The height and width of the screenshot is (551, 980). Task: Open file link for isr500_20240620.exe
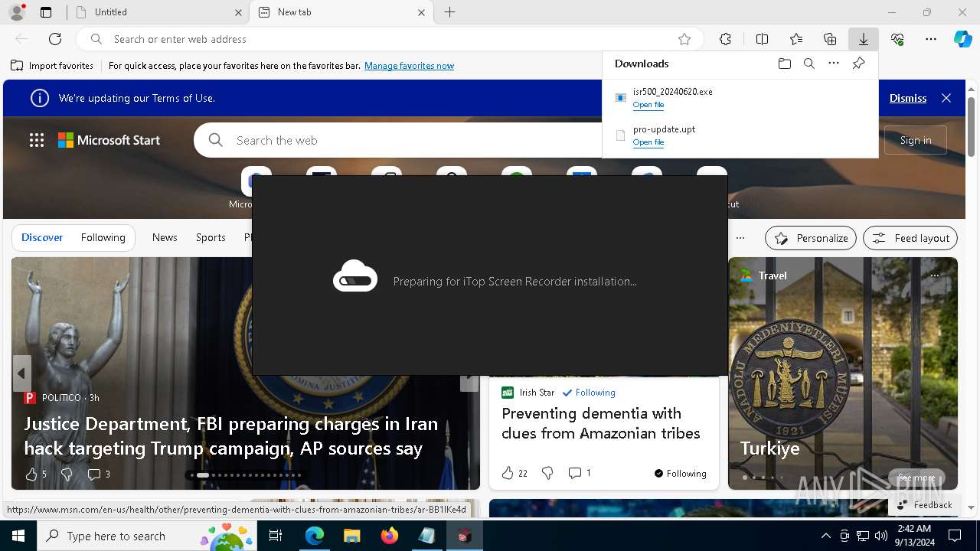pyautogui.click(x=648, y=105)
